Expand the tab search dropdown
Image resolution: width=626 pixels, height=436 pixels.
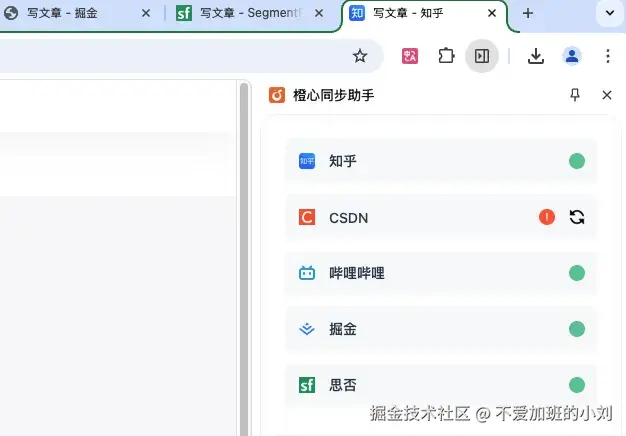click(610, 13)
